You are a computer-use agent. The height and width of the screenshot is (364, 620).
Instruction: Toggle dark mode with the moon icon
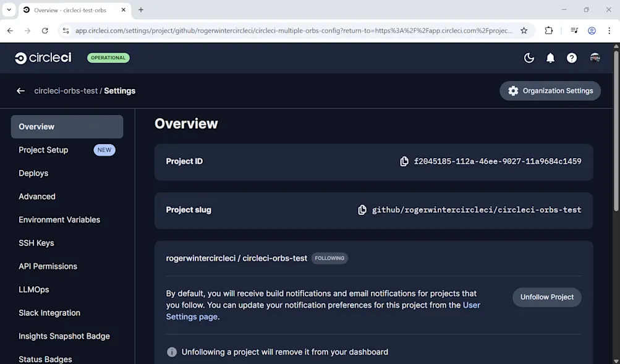pos(529,57)
